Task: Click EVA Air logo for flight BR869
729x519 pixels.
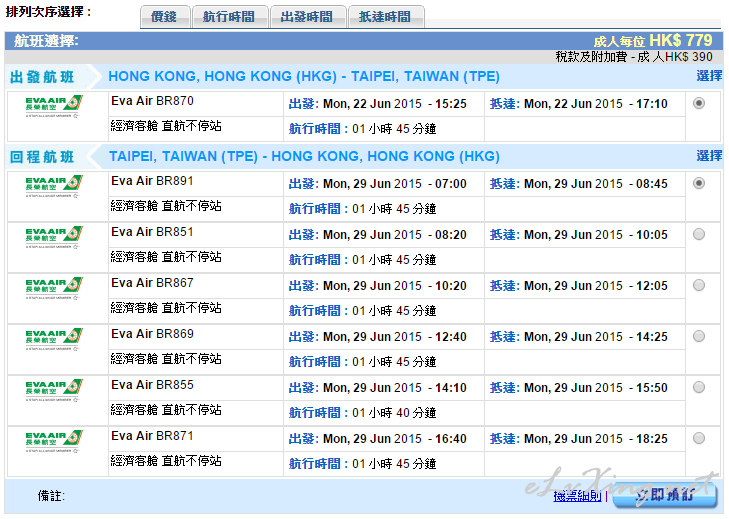Action: (54, 339)
